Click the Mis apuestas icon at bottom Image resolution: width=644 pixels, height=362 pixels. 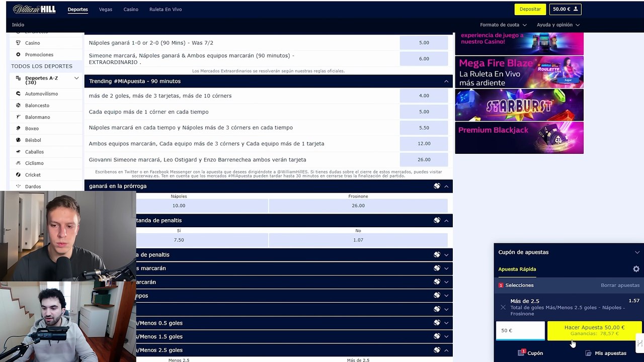(x=588, y=353)
